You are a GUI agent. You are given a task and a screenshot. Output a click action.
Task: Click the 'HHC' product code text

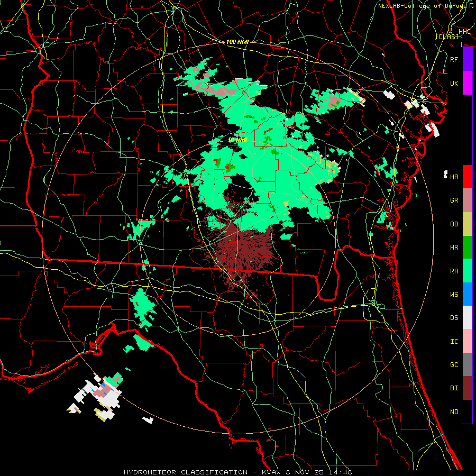464,32
